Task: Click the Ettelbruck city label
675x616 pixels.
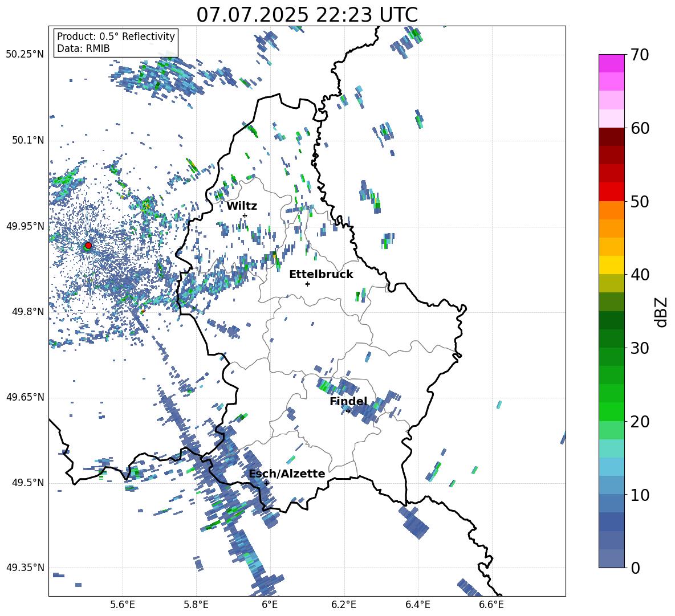Action: pos(321,275)
